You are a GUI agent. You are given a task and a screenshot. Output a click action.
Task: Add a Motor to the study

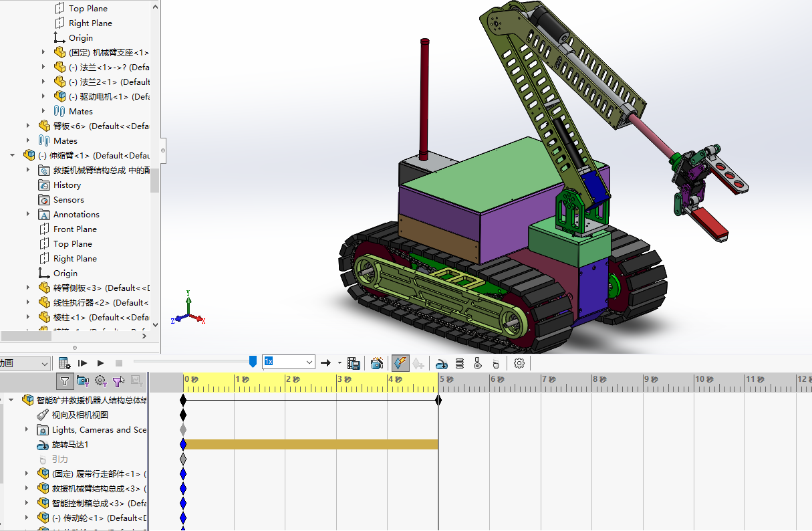441,363
